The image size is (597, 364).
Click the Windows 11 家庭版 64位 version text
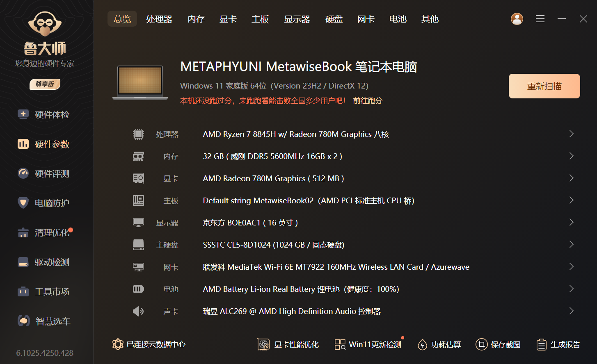[x=274, y=86]
